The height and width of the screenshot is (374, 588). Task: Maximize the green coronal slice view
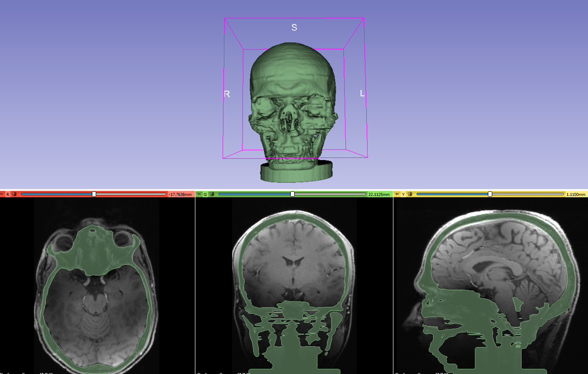pyautogui.click(x=212, y=194)
